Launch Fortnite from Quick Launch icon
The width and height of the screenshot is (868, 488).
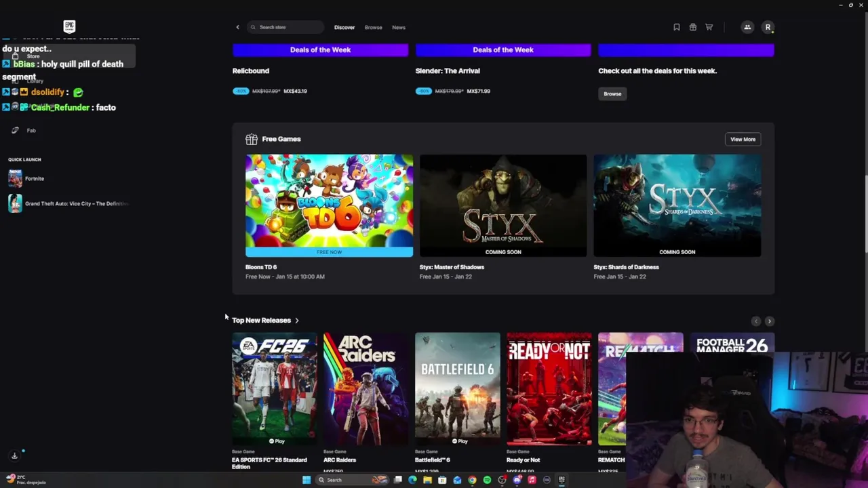pos(15,178)
